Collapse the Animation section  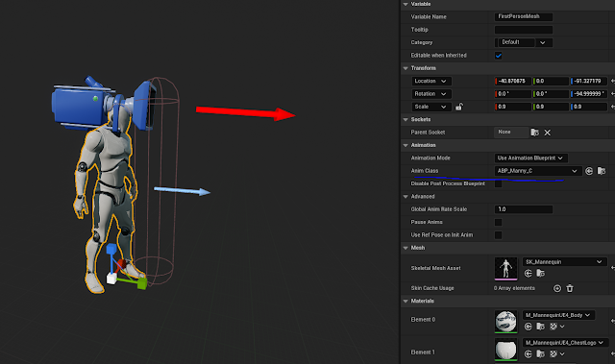[x=406, y=145]
